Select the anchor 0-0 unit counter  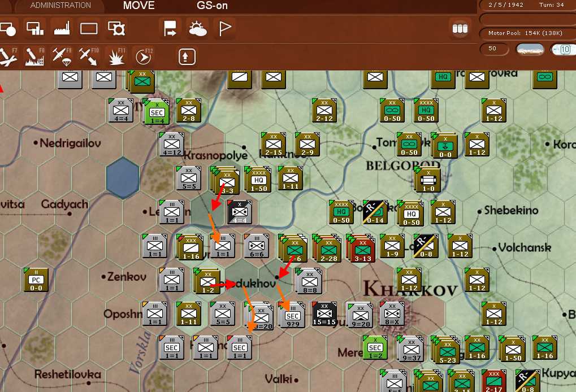(445, 146)
